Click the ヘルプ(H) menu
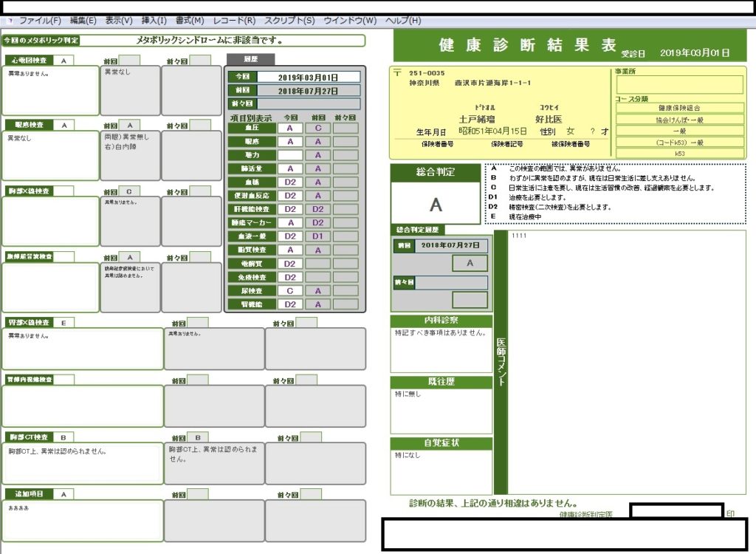756x554 pixels. (404, 21)
